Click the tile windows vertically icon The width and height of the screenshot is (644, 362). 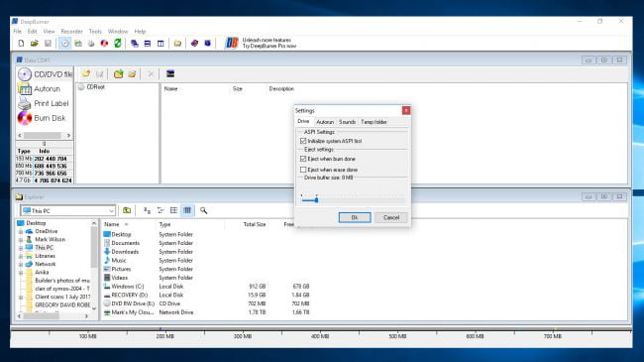point(161,44)
